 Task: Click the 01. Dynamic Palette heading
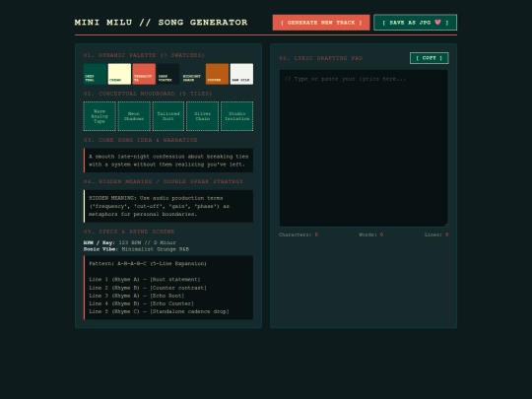(x=144, y=55)
